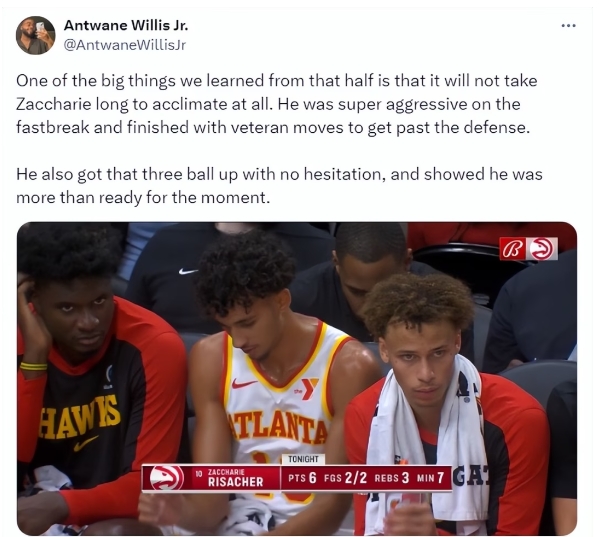Click the second paragraph about three ball
Viewport: 602px width, 537px height.
click(279, 186)
